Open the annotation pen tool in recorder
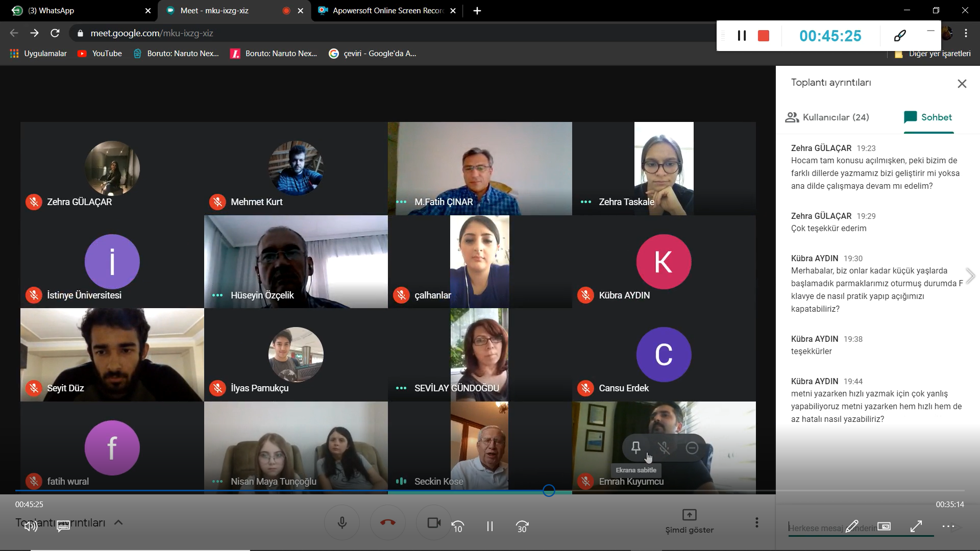 coord(899,36)
